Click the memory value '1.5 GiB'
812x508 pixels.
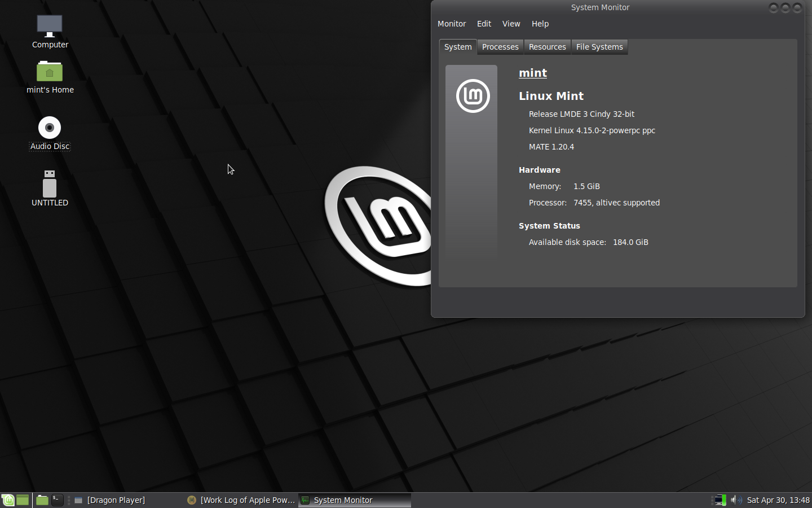586,186
